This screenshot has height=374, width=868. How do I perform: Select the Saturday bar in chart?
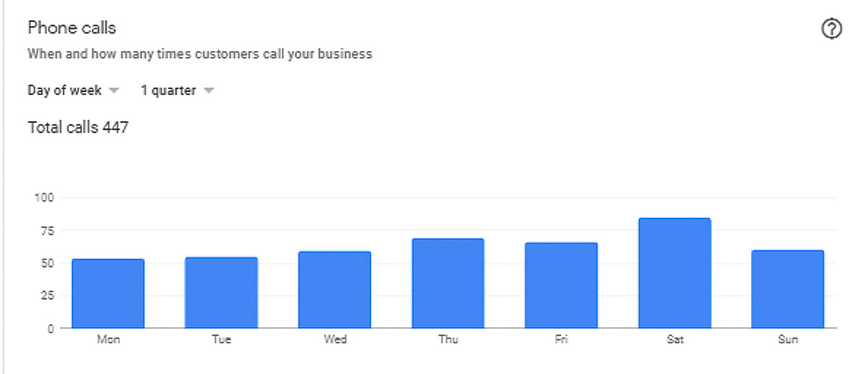(x=675, y=273)
